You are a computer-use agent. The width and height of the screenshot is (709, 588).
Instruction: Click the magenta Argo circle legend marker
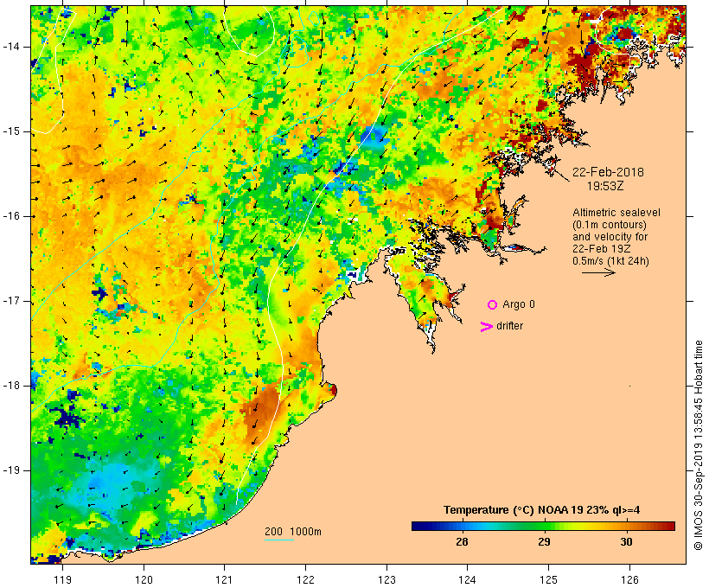click(493, 305)
